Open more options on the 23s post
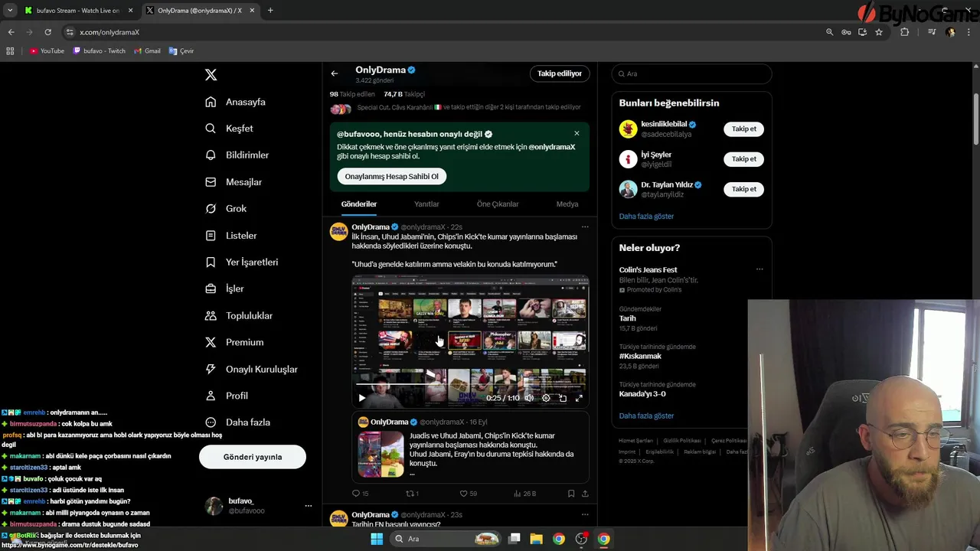The image size is (980, 551). pyautogui.click(x=585, y=514)
